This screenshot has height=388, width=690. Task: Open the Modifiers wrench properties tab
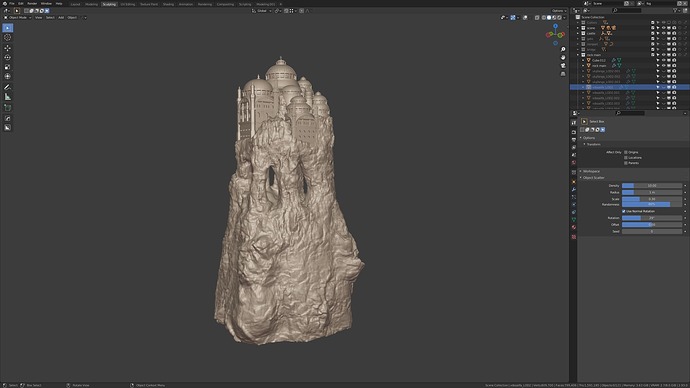[x=574, y=189]
